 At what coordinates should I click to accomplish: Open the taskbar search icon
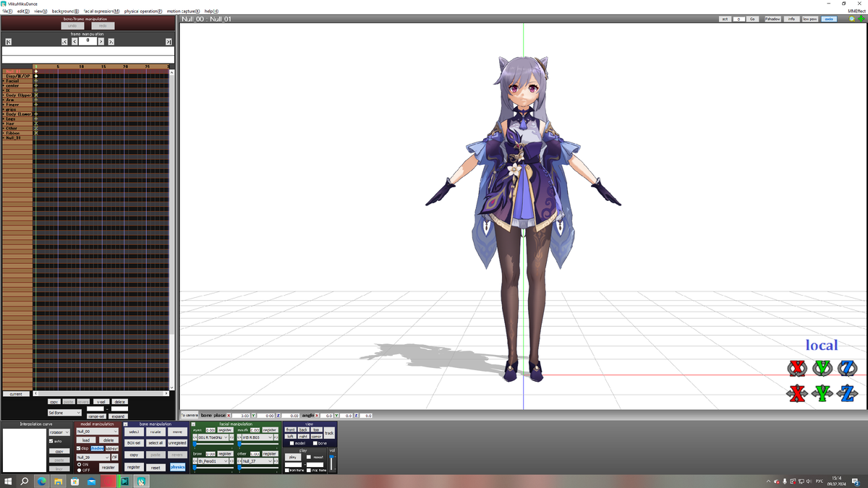coord(25,481)
